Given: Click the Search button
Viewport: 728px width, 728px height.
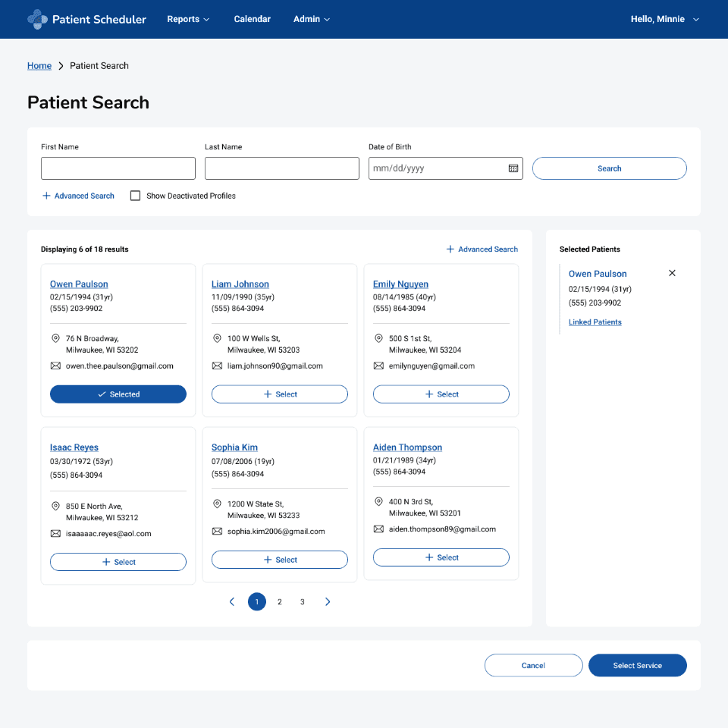Looking at the screenshot, I should [609, 168].
